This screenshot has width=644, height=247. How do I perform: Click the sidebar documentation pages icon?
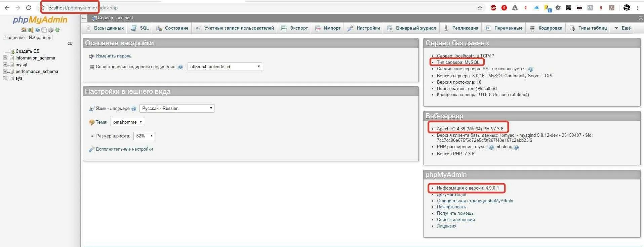click(x=44, y=30)
